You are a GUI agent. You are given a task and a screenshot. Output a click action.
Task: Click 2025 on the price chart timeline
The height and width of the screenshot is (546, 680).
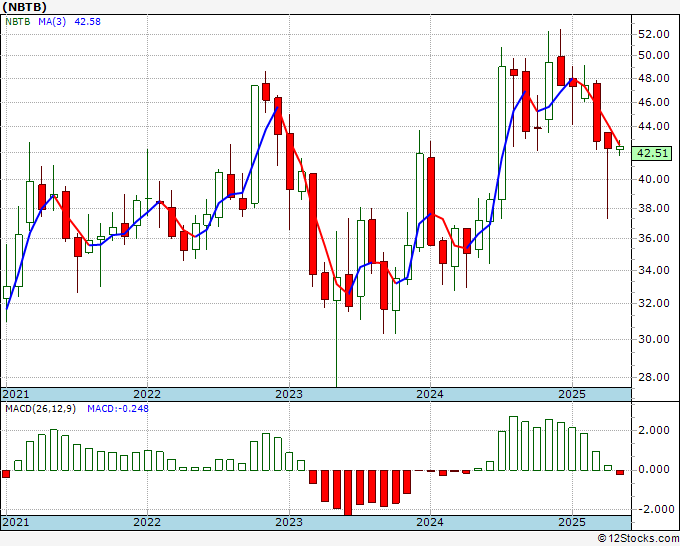click(x=572, y=394)
